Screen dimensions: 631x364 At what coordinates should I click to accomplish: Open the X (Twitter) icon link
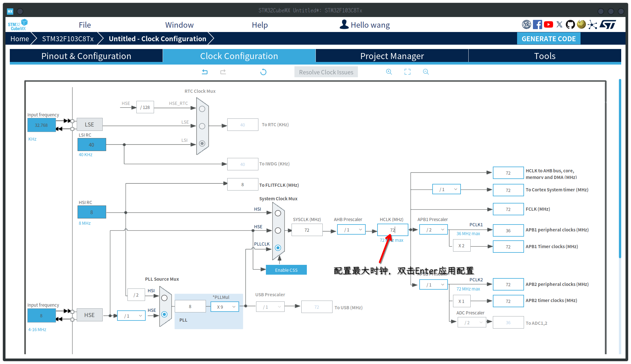pos(559,24)
